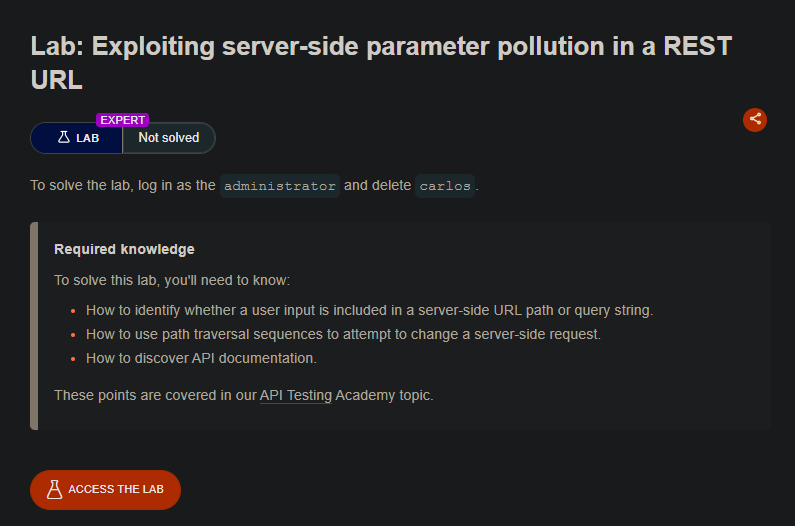Viewport: 795px width, 526px height.
Task: Click the bullet about path traversal sequences
Action: click(343, 334)
